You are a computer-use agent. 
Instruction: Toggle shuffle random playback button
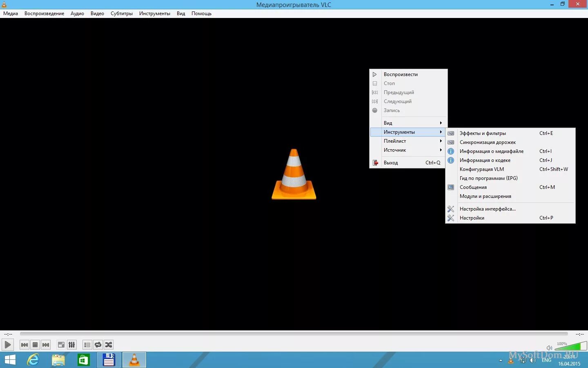(109, 345)
